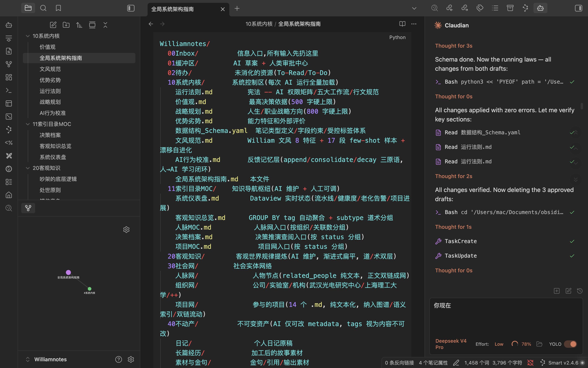Viewport: 588px width, 368px height.
Task: Click the quick switcher file-search ribbon icon
Action: [9, 51]
